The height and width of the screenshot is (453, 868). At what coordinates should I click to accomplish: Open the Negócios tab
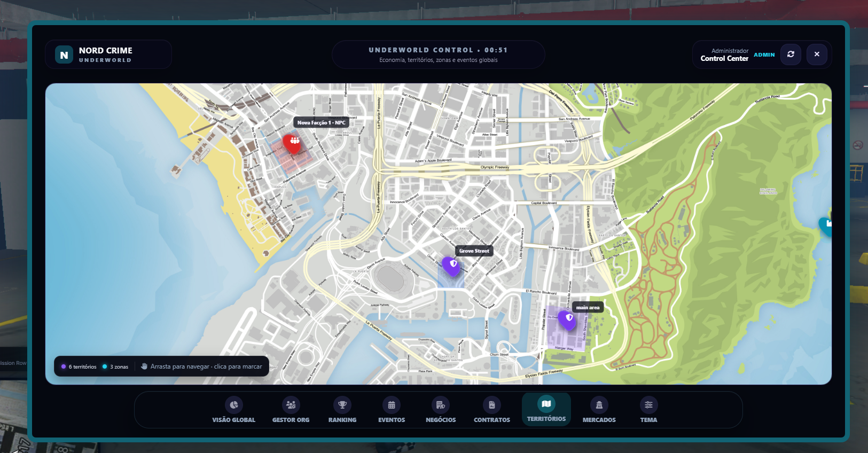[x=441, y=410]
